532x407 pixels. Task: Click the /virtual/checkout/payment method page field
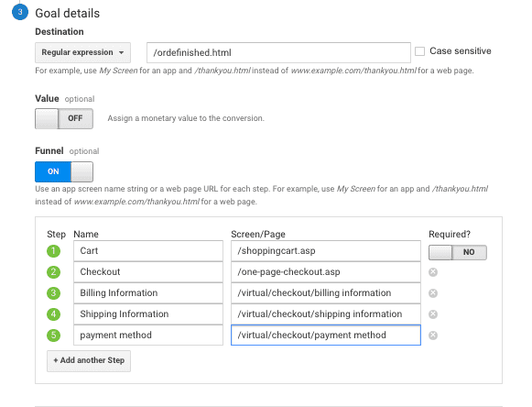[x=326, y=335]
